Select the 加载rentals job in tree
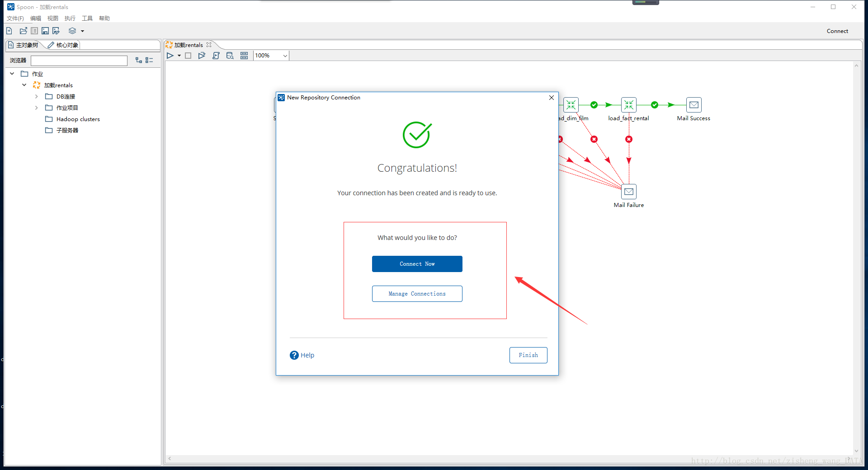This screenshot has height=470, width=868. click(x=53, y=85)
